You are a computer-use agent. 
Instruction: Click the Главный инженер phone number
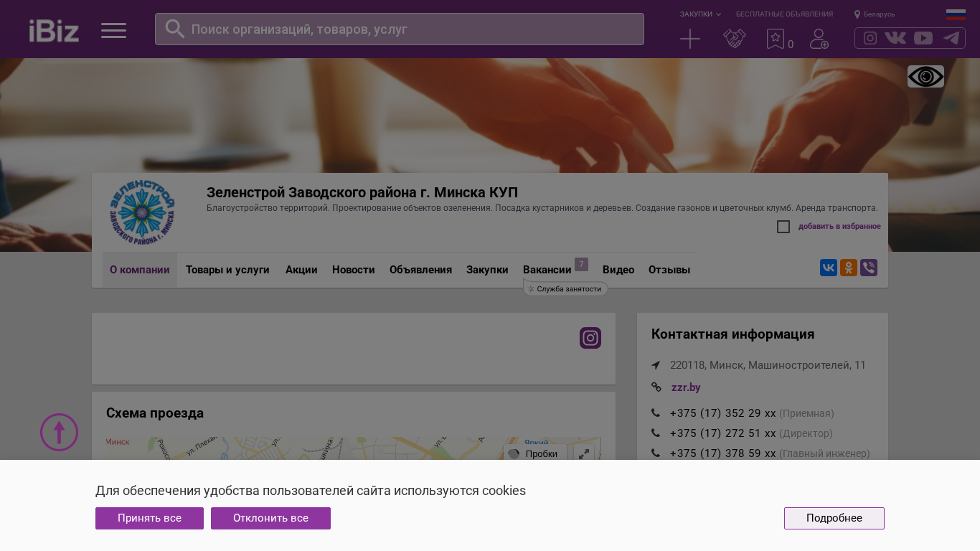[722, 453]
